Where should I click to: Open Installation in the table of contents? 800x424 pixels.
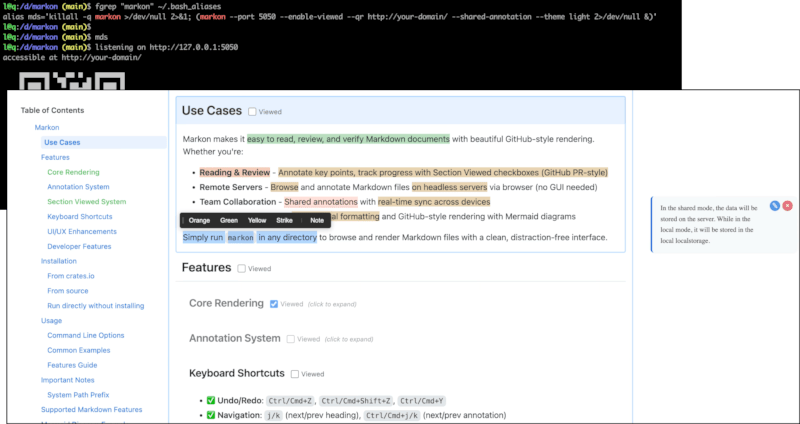[x=59, y=260]
